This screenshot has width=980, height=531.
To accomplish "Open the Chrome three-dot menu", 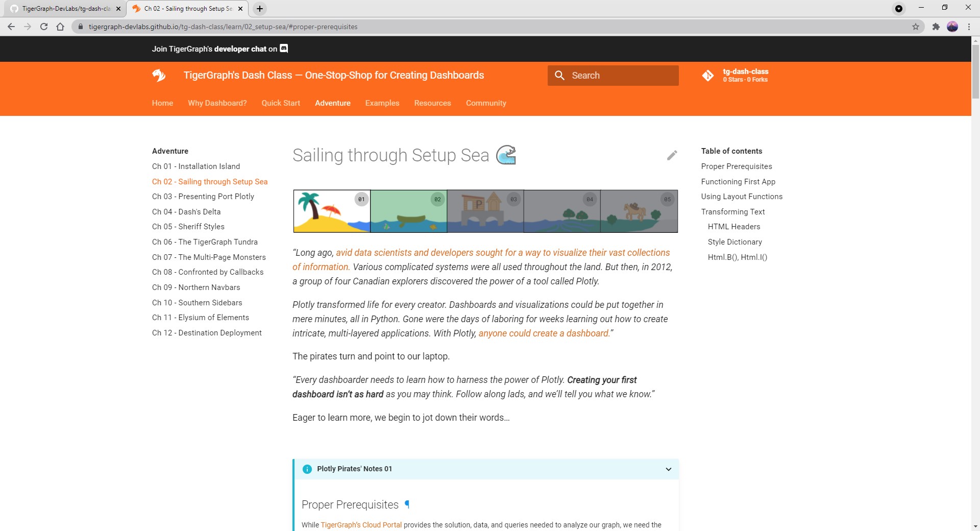I will click(969, 27).
